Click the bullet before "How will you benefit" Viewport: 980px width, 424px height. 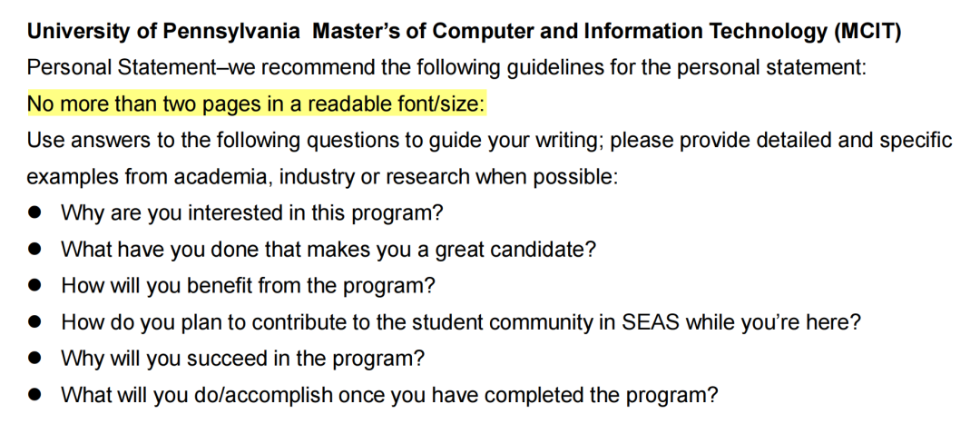[34, 285]
